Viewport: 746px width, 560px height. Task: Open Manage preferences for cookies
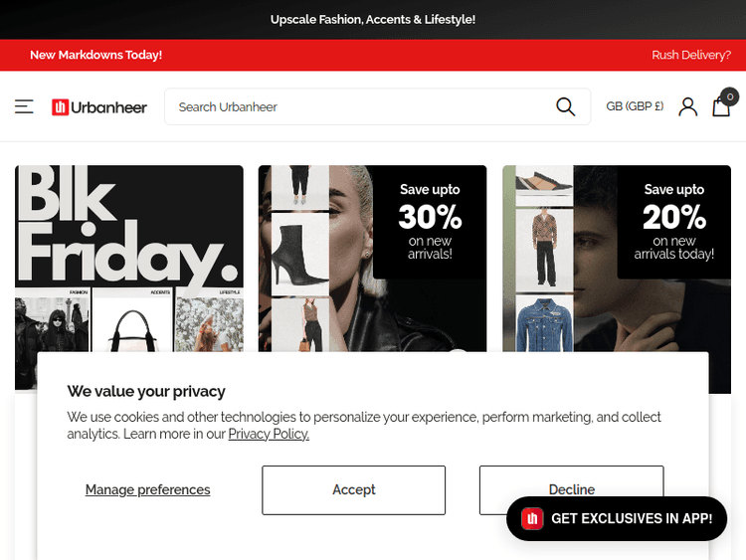(x=147, y=489)
